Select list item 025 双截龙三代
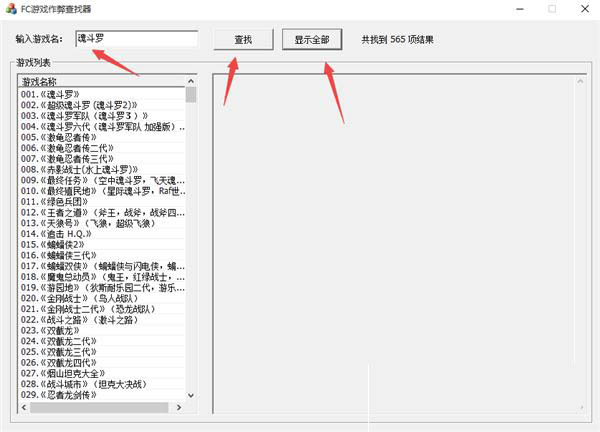 coord(101,351)
